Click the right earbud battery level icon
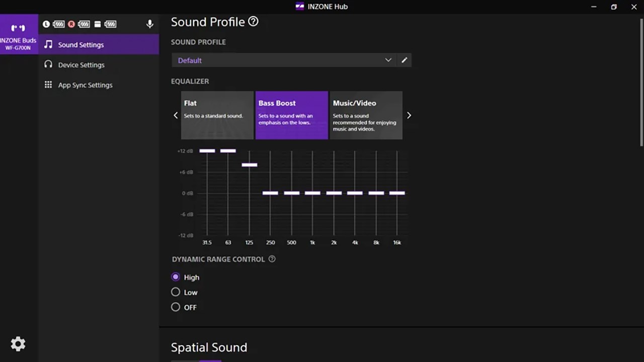This screenshot has height=362, width=644. coord(84,24)
